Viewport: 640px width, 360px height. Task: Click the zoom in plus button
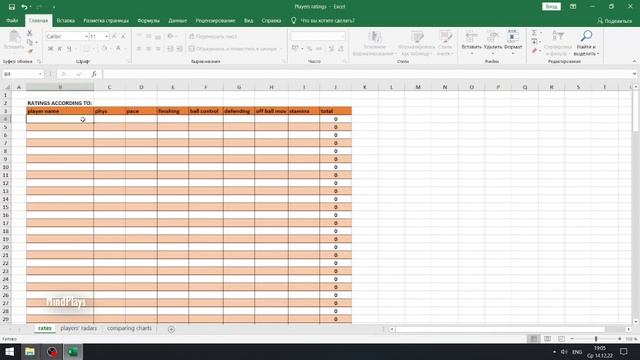point(620,339)
